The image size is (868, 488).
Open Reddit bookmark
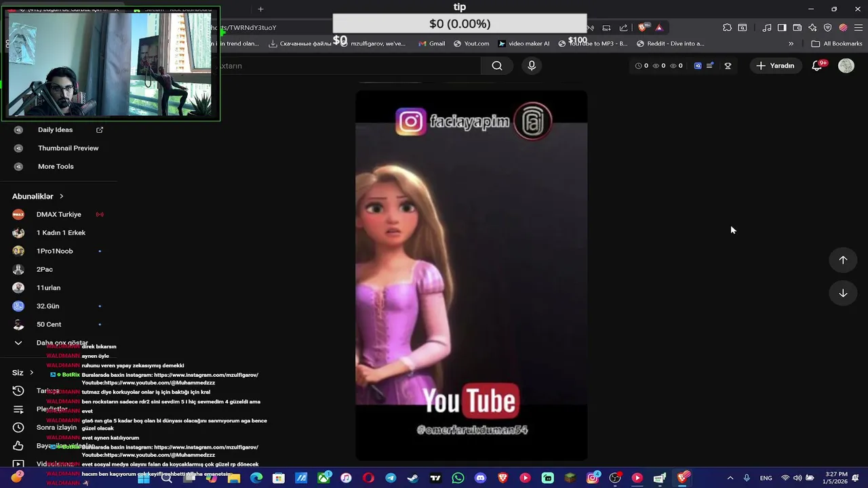pos(670,43)
